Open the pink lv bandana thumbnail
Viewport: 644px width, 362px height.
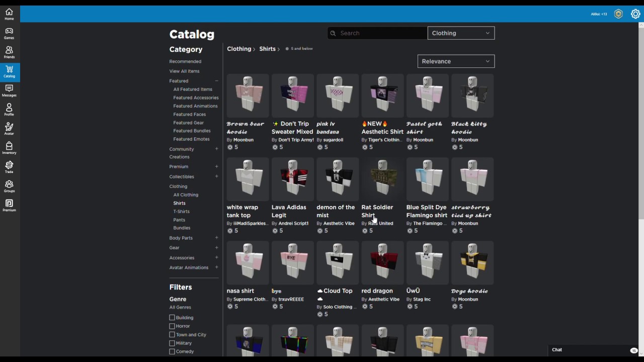(x=338, y=96)
